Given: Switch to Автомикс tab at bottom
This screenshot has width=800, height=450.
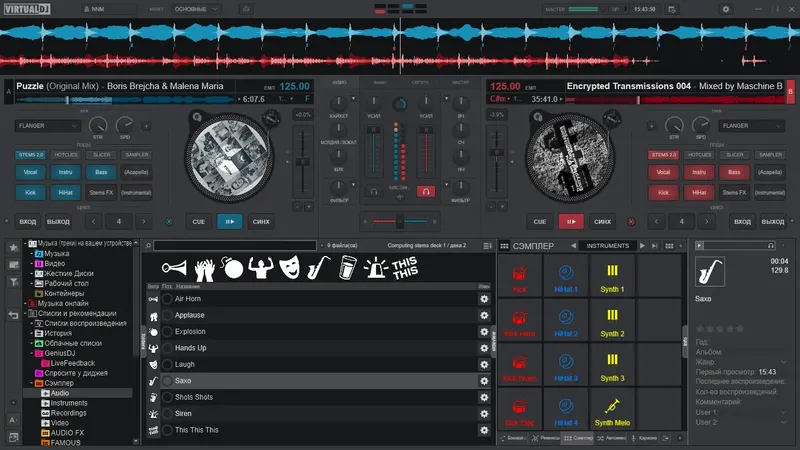Looking at the screenshot, I should pos(612,438).
